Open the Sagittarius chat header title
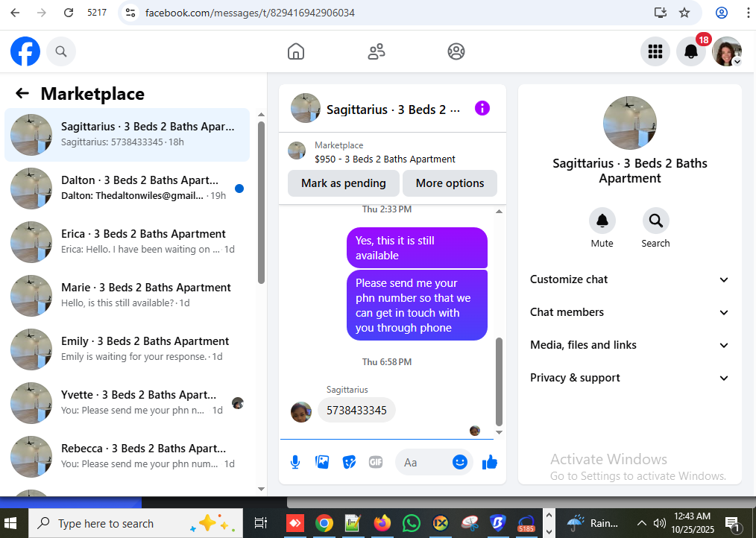Image resolution: width=756 pixels, height=538 pixels. (x=393, y=110)
